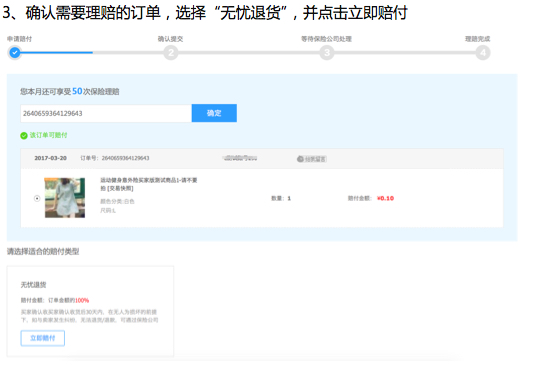Click the 尺码:L size text
The image size is (534, 365).
108,211
